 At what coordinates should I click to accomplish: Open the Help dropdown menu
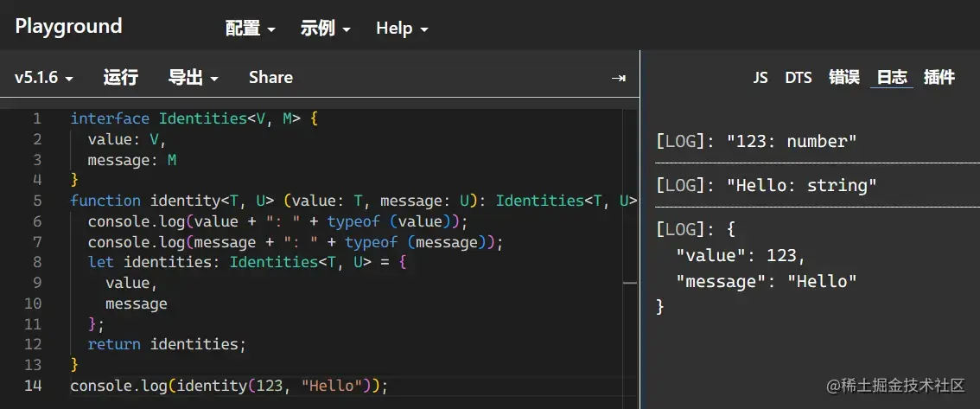(402, 29)
